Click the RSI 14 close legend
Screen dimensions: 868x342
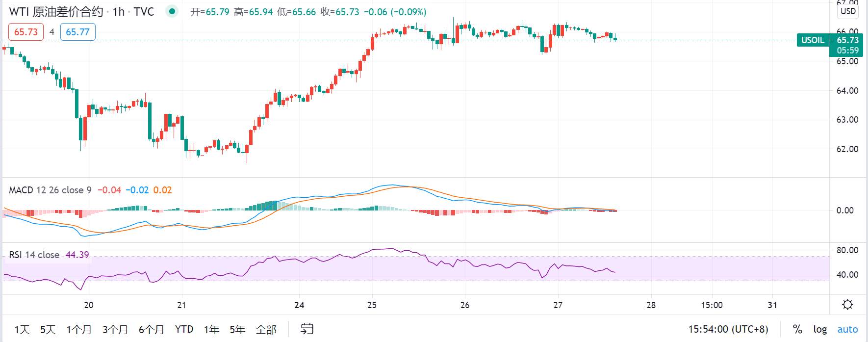(x=34, y=255)
